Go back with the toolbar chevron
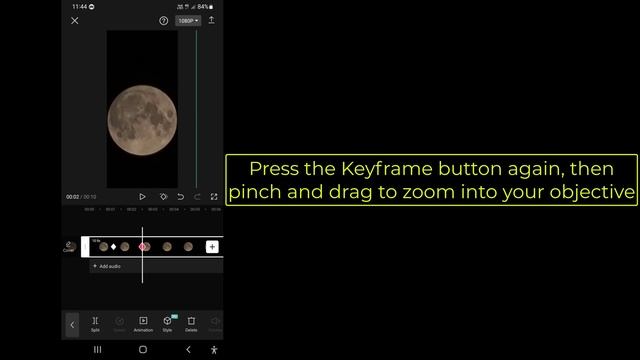Viewport: 640px width, 360px height. (72, 325)
